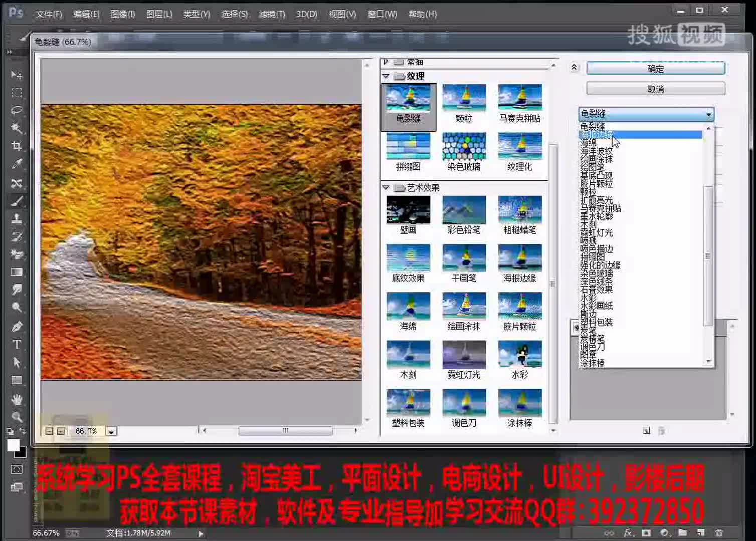Select the Move tool in the toolbox

17,75
